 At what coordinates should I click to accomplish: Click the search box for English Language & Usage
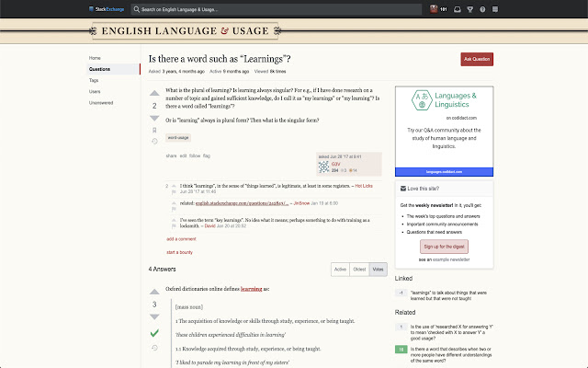tap(277, 9)
